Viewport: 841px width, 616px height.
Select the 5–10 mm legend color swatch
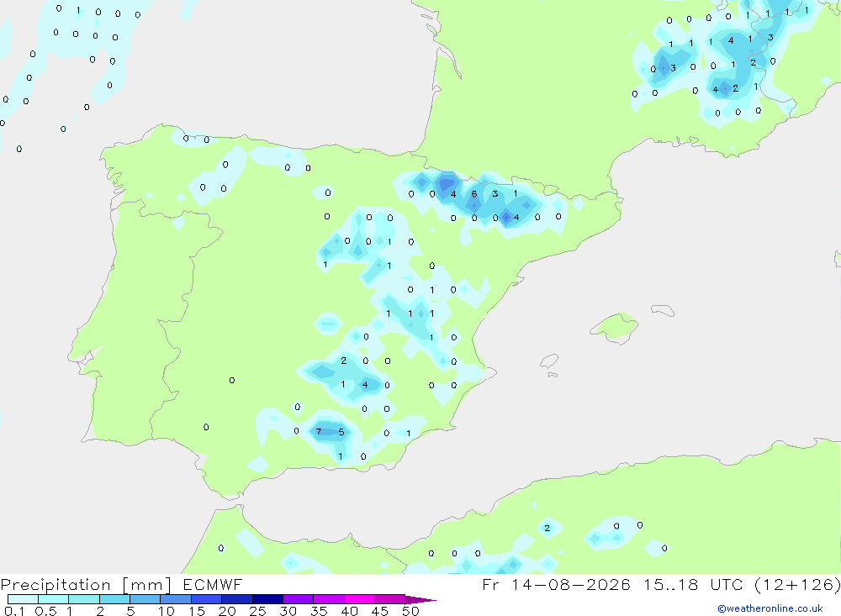145,599
